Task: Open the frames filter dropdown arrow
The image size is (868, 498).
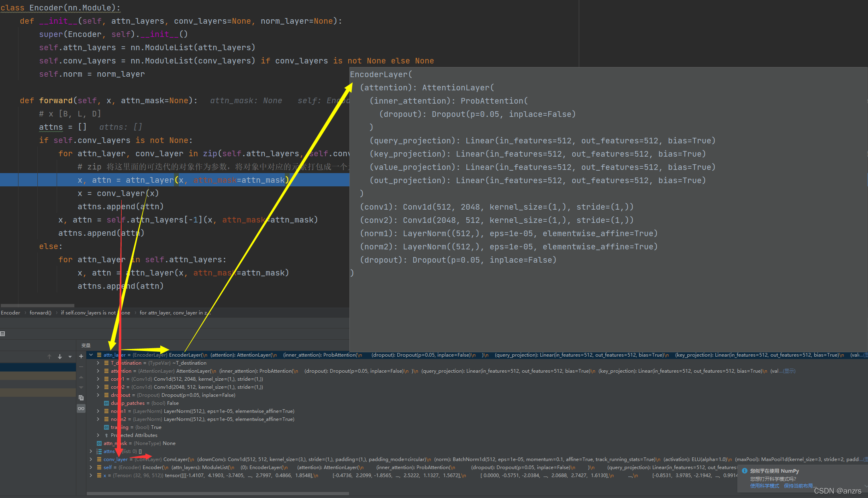Action: pos(70,357)
